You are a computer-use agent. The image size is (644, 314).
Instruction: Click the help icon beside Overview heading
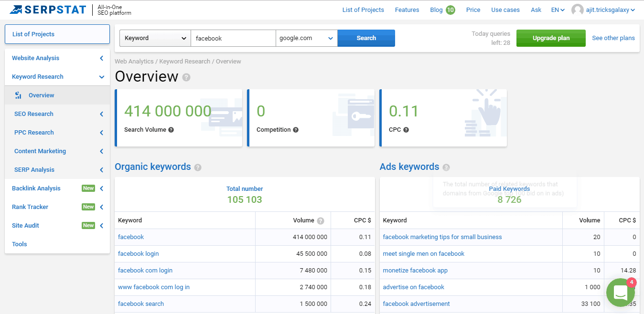186,77
